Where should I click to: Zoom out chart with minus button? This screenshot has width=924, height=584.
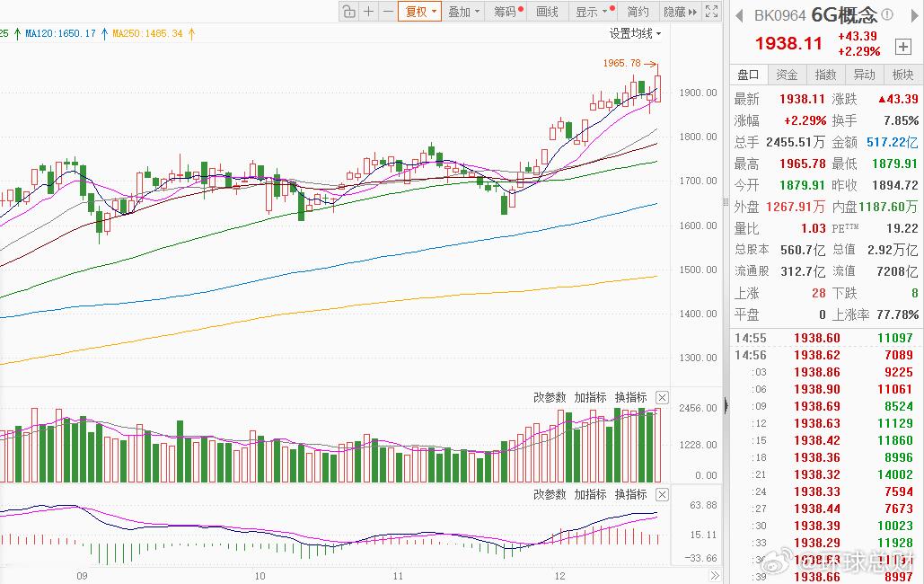[388, 11]
